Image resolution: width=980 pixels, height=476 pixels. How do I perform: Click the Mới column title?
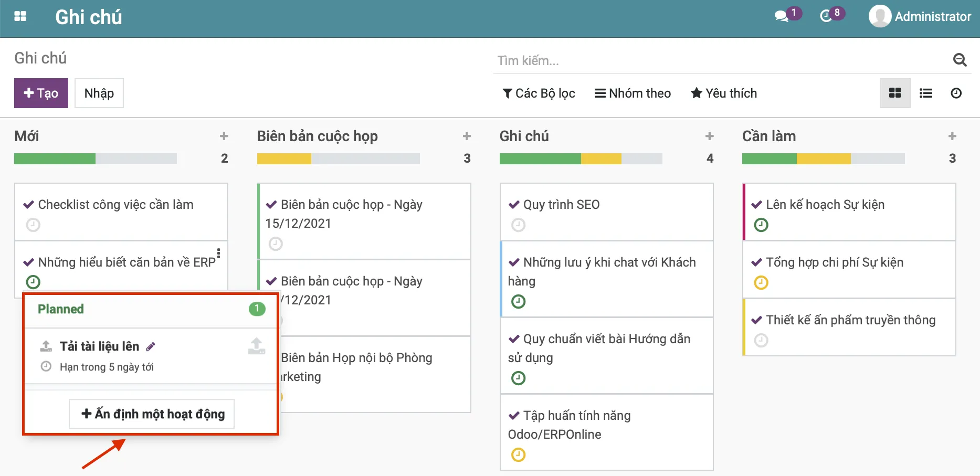27,136
